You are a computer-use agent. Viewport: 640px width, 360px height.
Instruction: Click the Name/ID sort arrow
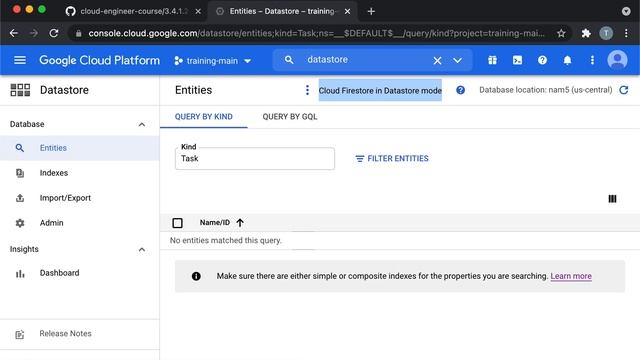(240, 223)
